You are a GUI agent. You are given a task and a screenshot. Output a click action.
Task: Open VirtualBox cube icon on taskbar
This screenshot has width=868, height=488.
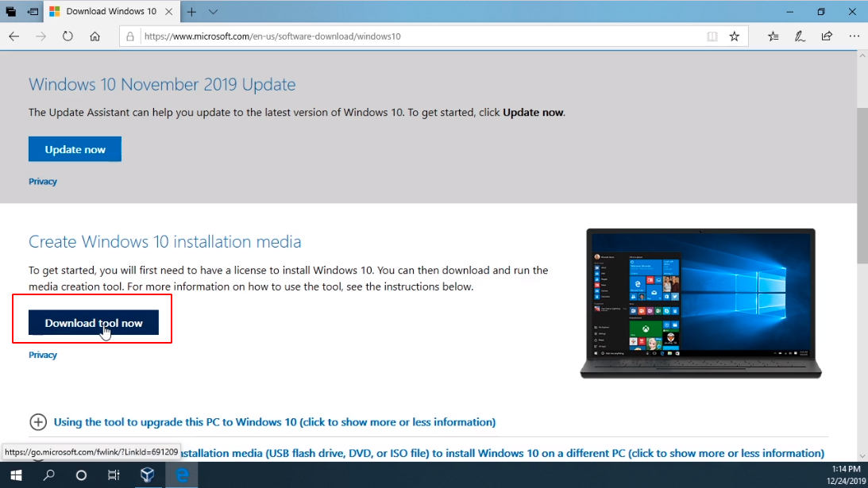click(147, 475)
